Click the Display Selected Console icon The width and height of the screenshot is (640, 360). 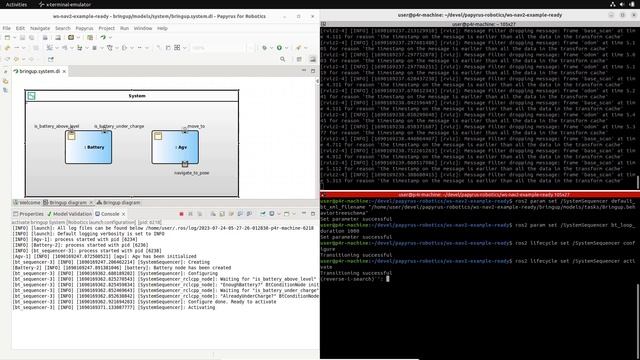pos(272,214)
